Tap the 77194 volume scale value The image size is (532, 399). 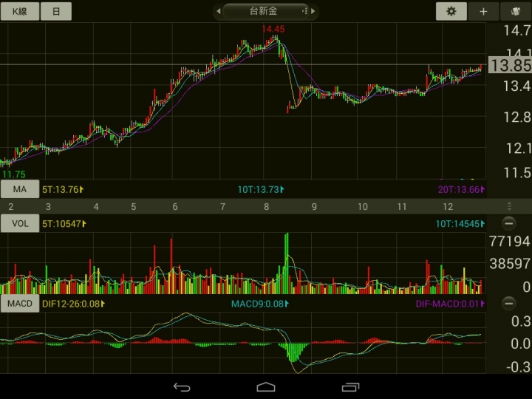click(x=510, y=242)
